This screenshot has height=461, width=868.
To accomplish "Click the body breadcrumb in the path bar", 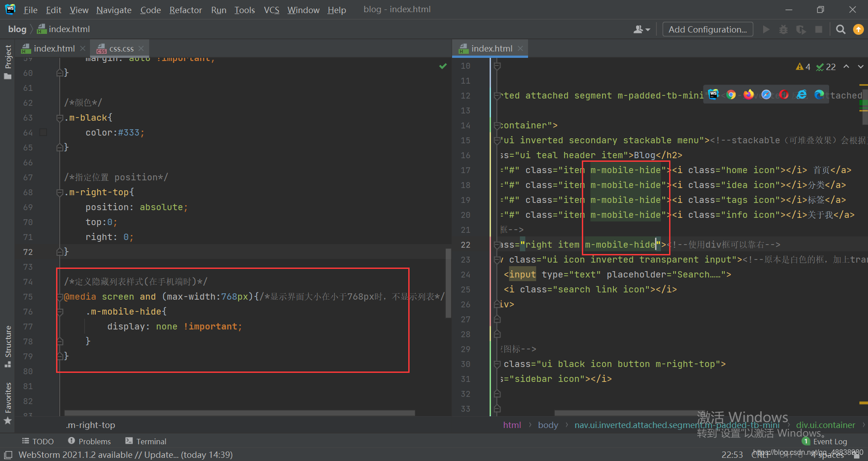I will (548, 425).
